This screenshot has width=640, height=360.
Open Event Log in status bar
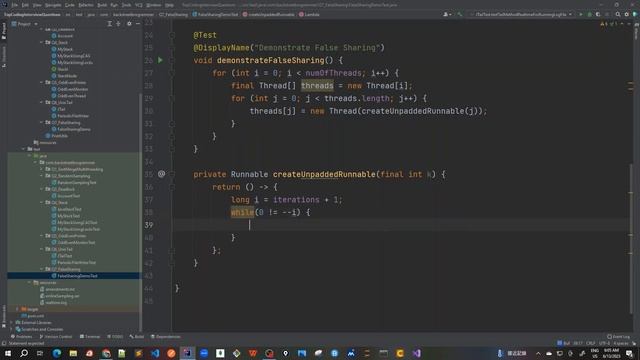click(618, 337)
